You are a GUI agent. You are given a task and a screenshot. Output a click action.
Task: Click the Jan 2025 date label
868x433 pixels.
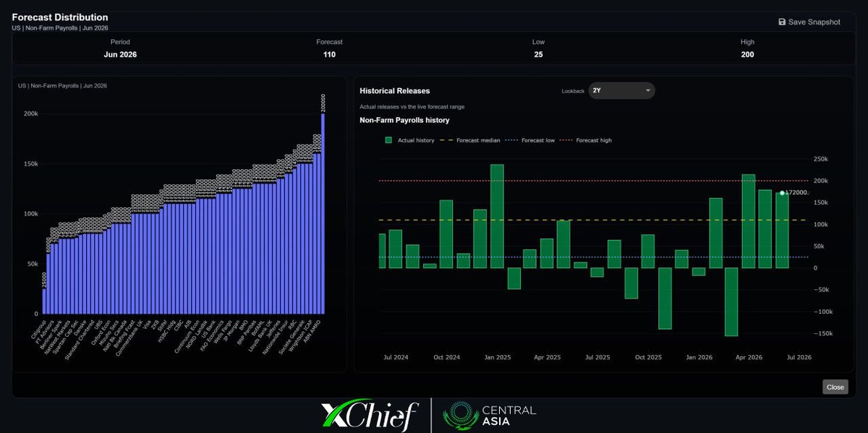(498, 357)
